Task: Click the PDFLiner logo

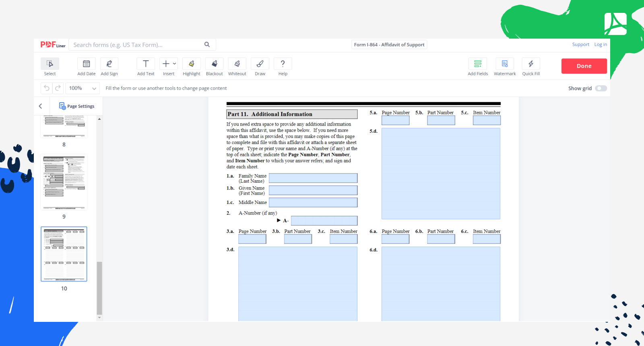Action: [53, 45]
